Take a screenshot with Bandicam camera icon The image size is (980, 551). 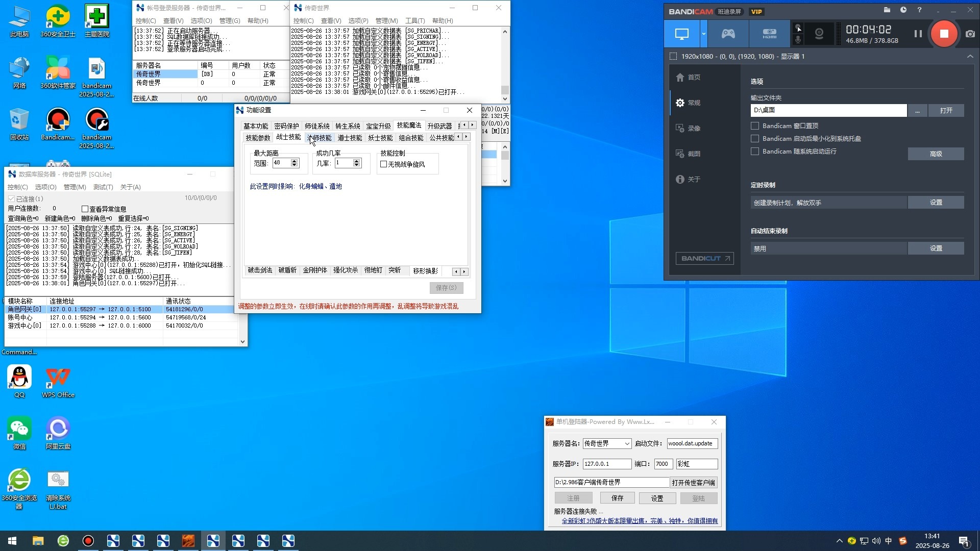coord(970,34)
